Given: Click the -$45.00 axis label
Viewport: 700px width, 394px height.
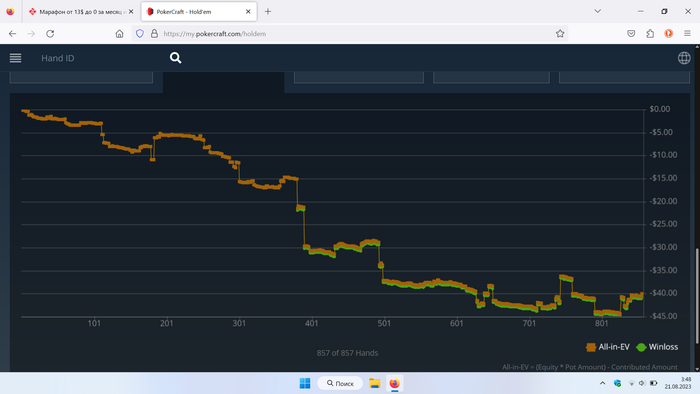Looking at the screenshot, I should [x=663, y=316].
